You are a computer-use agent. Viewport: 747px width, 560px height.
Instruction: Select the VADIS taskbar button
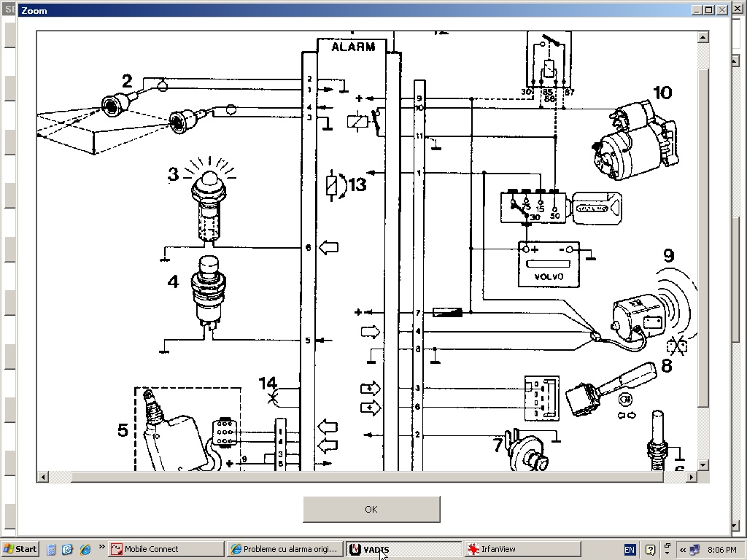(403, 549)
